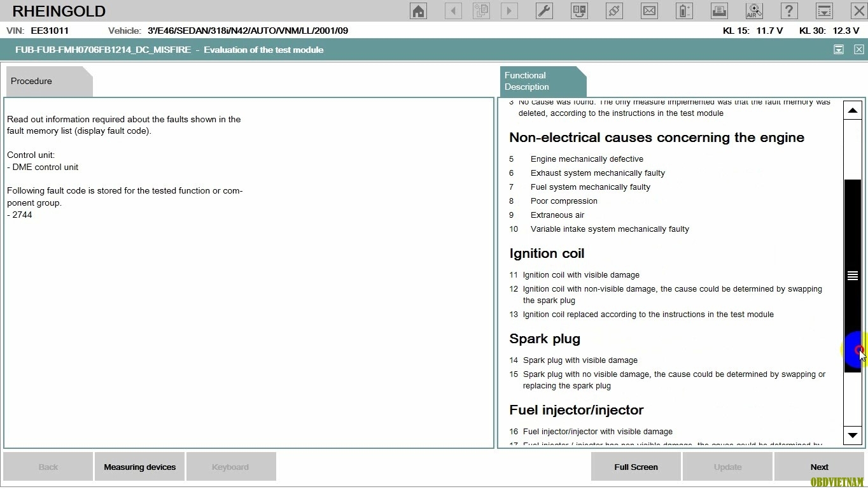Click the Back button
868x489 pixels.
coord(48,467)
